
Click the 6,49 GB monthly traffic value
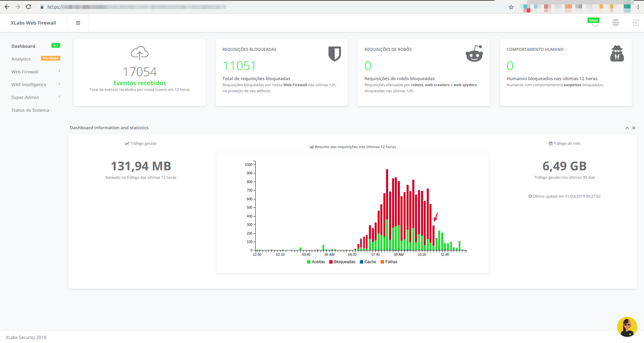564,166
